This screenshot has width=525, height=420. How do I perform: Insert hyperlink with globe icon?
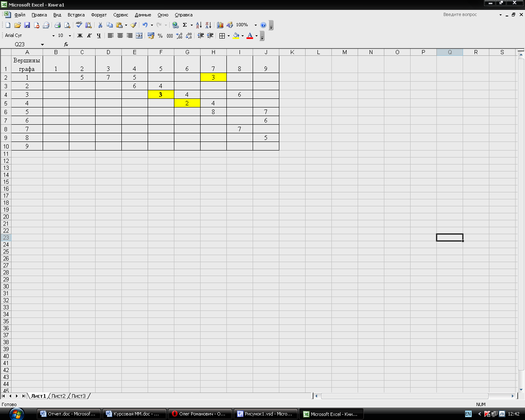(x=176, y=25)
